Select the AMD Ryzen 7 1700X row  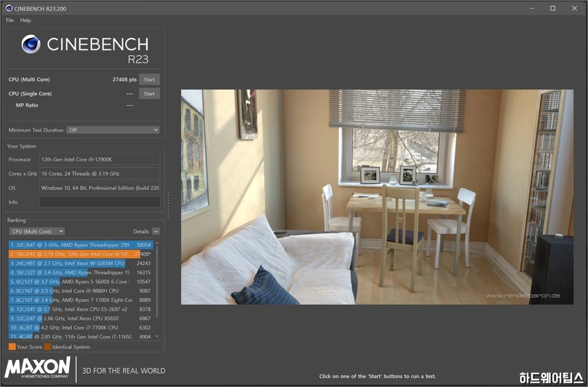tap(80, 300)
